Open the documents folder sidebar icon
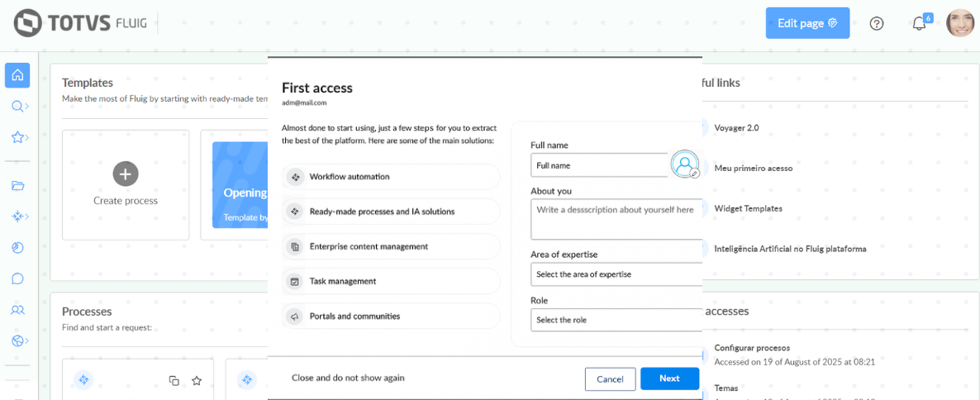Screen dimensions: 980x400 coord(17,185)
